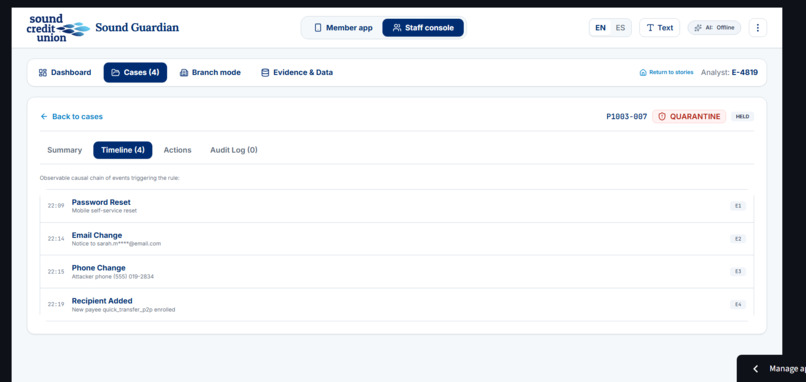Image resolution: width=806 pixels, height=382 pixels.
Task: Click the T icon in Text button
Action: 650,28
